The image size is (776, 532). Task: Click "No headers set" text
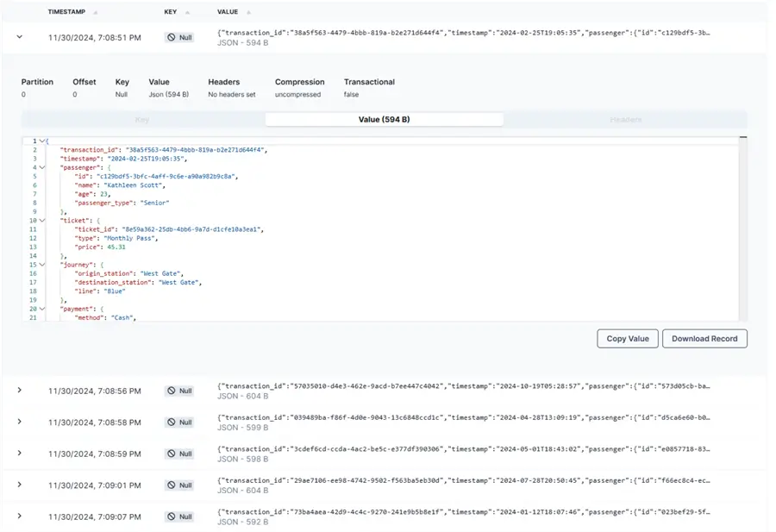(x=232, y=95)
